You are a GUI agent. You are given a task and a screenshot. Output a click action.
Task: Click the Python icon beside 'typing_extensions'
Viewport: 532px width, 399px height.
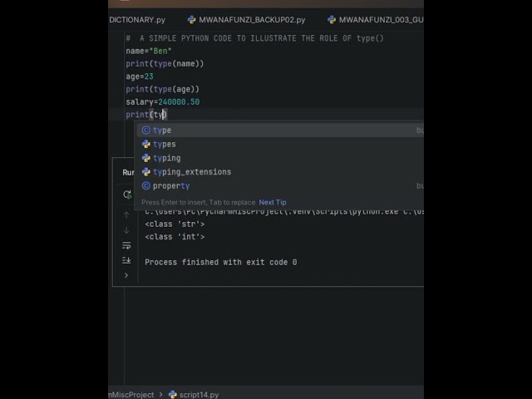click(146, 172)
